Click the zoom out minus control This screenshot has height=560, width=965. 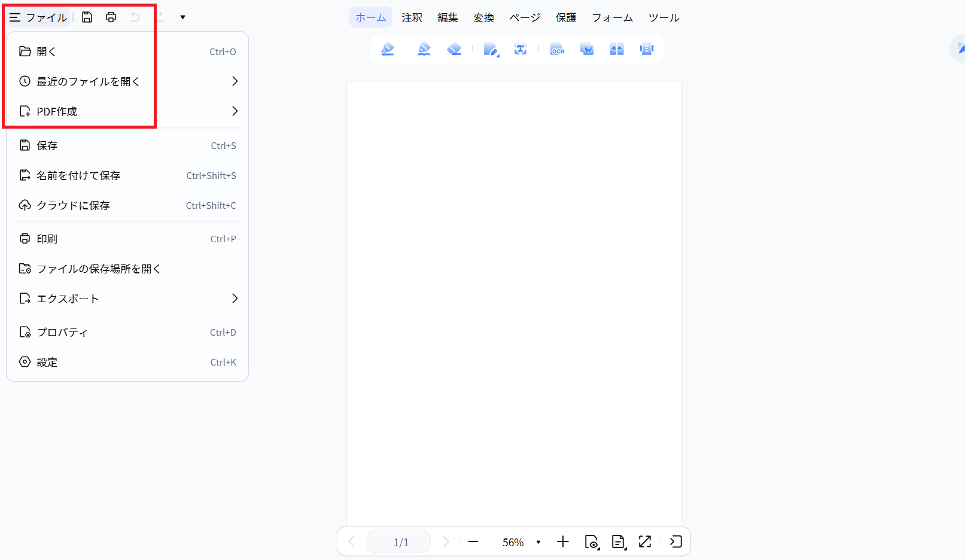(473, 541)
